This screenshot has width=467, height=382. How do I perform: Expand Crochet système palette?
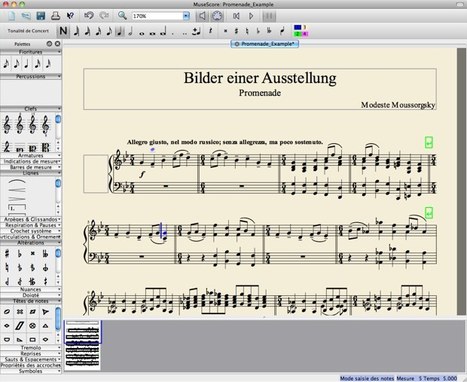point(31,231)
